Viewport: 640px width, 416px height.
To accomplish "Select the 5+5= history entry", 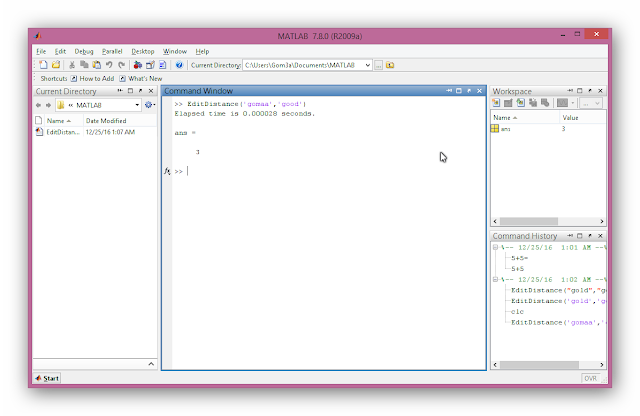I will (519, 258).
